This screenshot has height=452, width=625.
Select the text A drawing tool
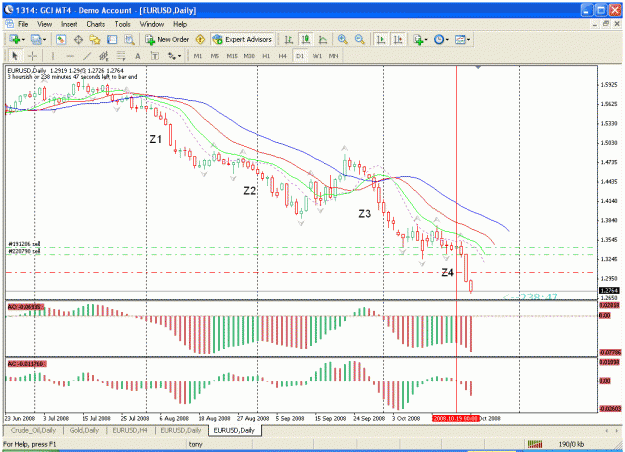click(x=138, y=56)
